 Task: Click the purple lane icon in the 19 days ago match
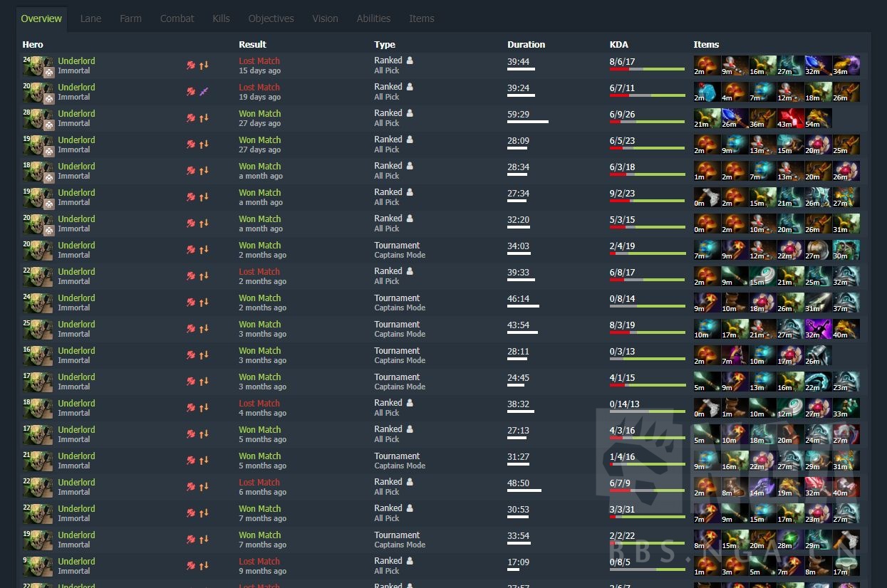point(204,92)
